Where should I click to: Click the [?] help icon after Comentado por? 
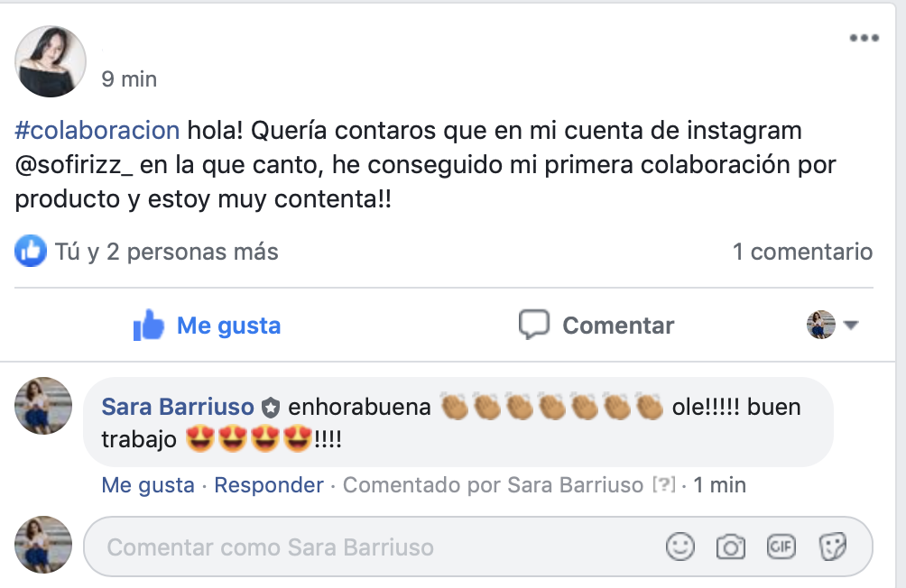point(664,484)
